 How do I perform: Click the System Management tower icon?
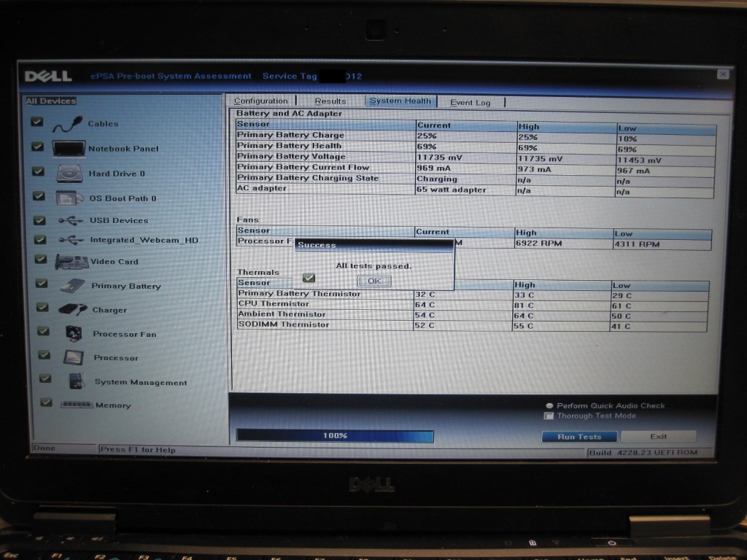(x=77, y=381)
